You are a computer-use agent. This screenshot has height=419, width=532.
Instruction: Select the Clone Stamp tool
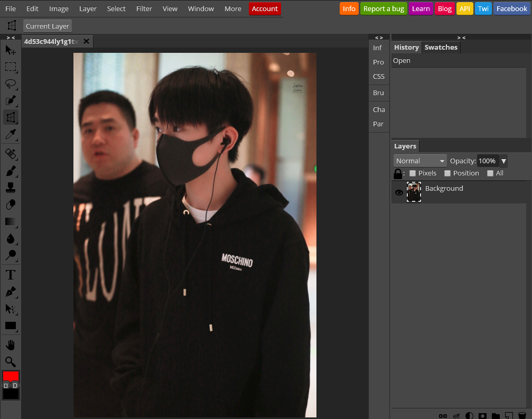(x=11, y=188)
